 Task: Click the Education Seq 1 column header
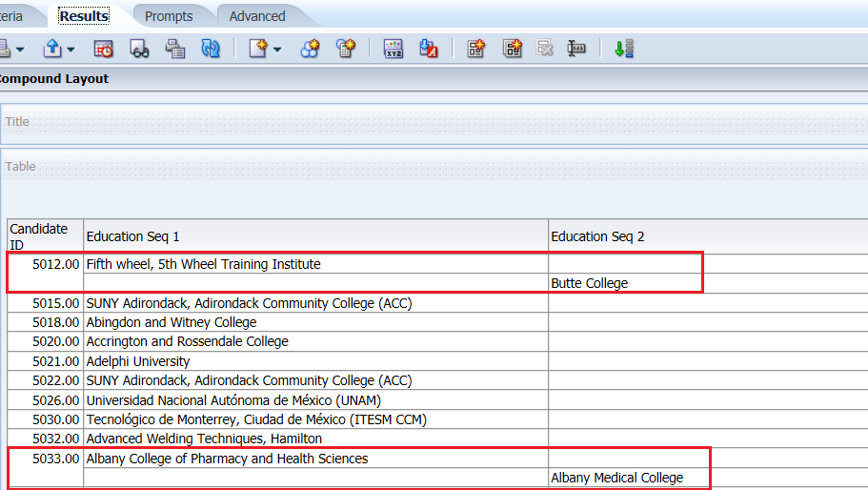(x=315, y=236)
